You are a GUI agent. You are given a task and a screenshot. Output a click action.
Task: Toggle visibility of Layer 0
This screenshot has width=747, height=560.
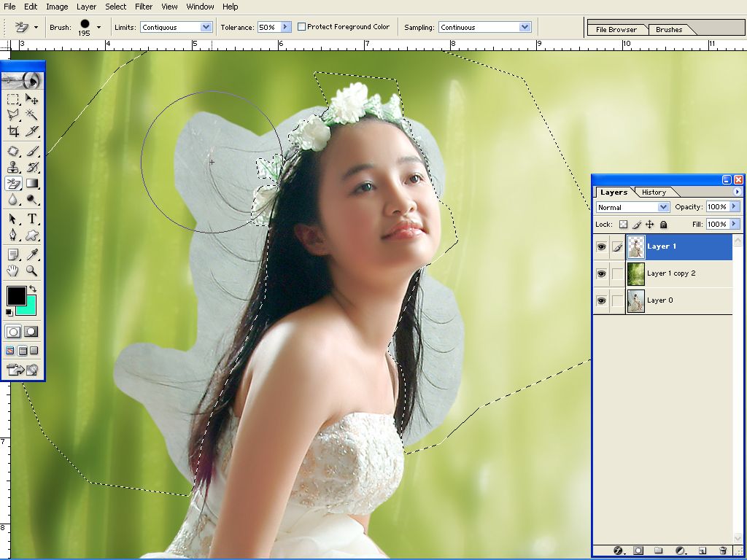(x=601, y=300)
